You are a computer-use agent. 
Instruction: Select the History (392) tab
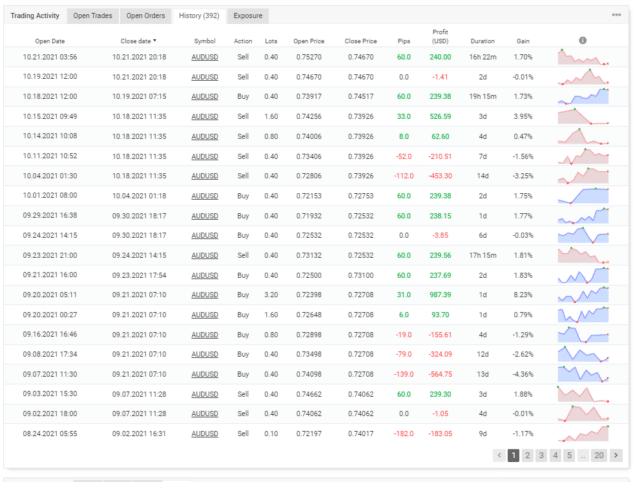click(199, 16)
